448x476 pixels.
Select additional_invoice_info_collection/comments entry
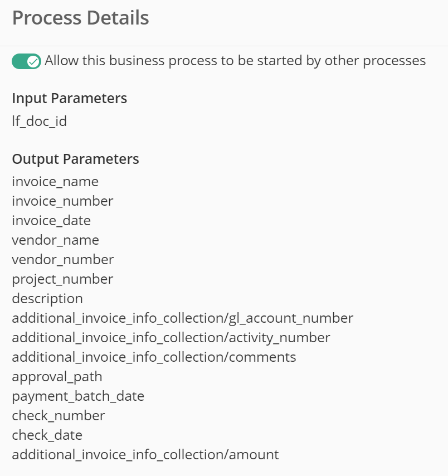coord(154,357)
